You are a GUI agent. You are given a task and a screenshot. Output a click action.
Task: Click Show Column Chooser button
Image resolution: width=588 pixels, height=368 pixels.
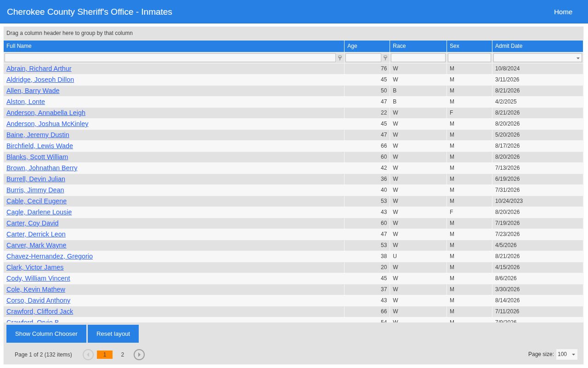46,334
